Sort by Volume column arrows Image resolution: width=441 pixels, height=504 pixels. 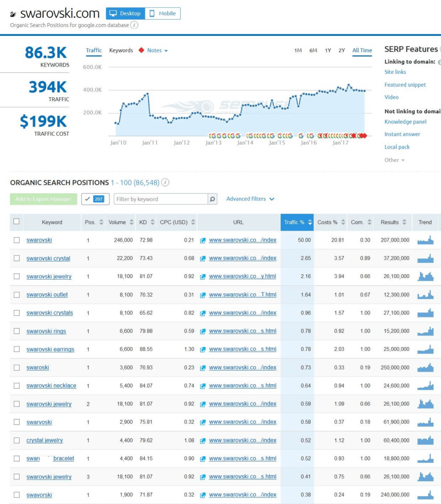click(x=132, y=222)
